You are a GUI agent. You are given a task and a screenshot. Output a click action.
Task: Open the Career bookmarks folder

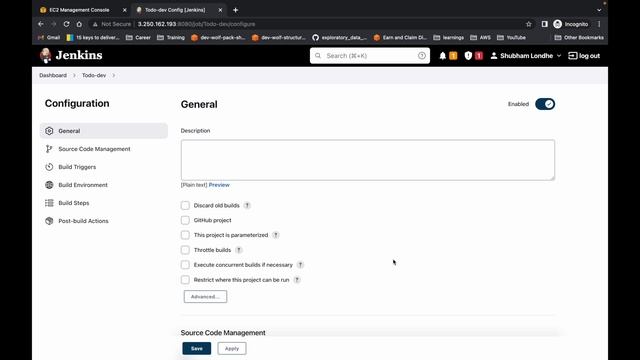point(138,38)
